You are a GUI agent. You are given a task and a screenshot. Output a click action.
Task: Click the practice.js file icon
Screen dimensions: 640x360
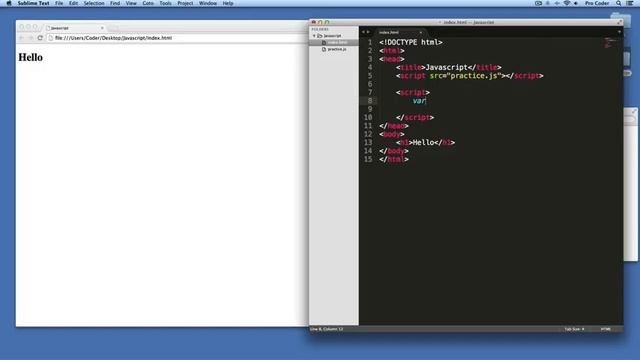(x=324, y=49)
